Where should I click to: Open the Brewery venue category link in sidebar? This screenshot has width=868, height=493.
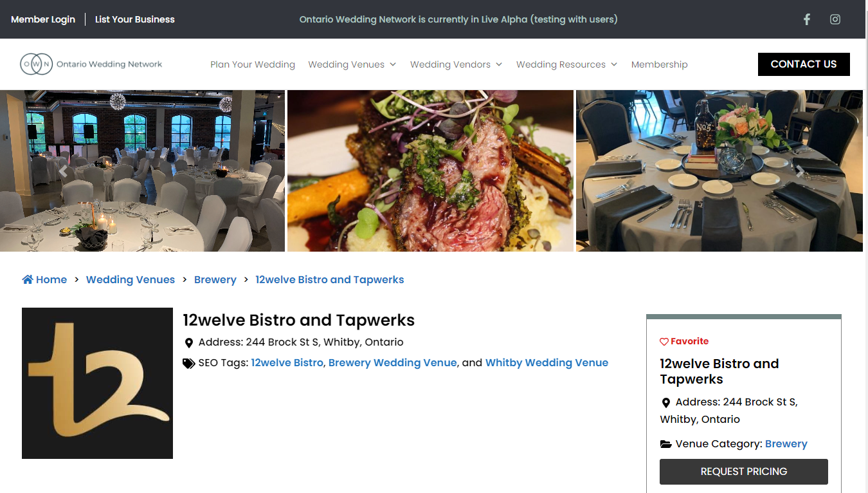(786, 443)
